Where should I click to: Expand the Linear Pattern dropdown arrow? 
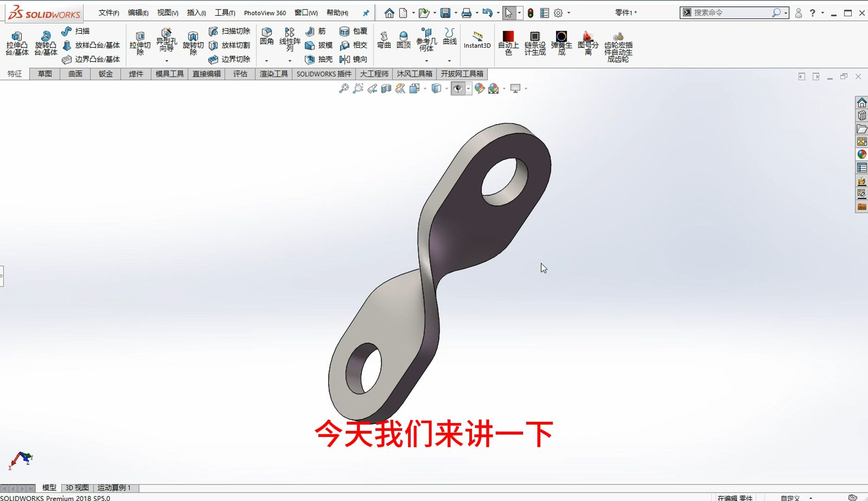point(290,61)
